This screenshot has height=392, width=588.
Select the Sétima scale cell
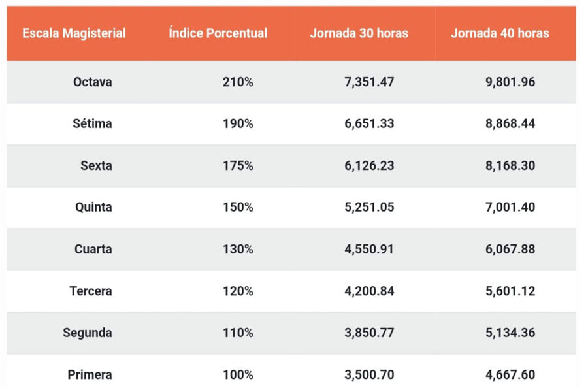click(x=92, y=123)
